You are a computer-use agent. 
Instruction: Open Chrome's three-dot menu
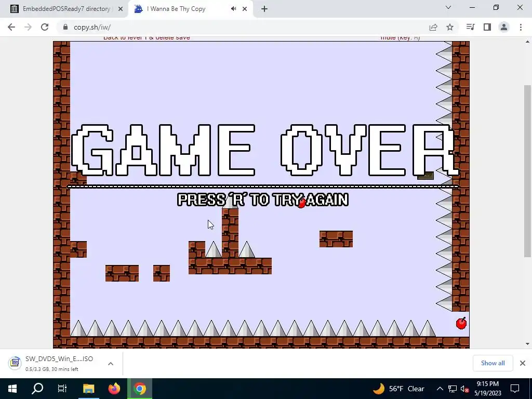[521, 27]
